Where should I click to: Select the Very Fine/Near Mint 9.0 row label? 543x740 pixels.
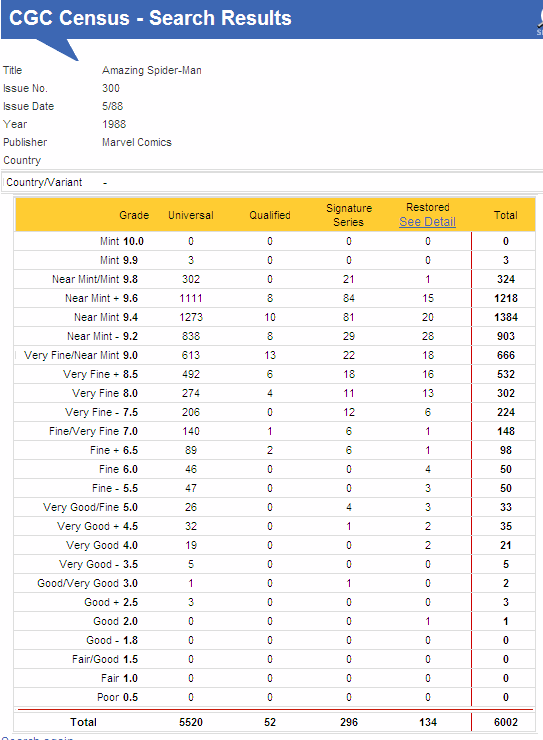[x=81, y=355]
